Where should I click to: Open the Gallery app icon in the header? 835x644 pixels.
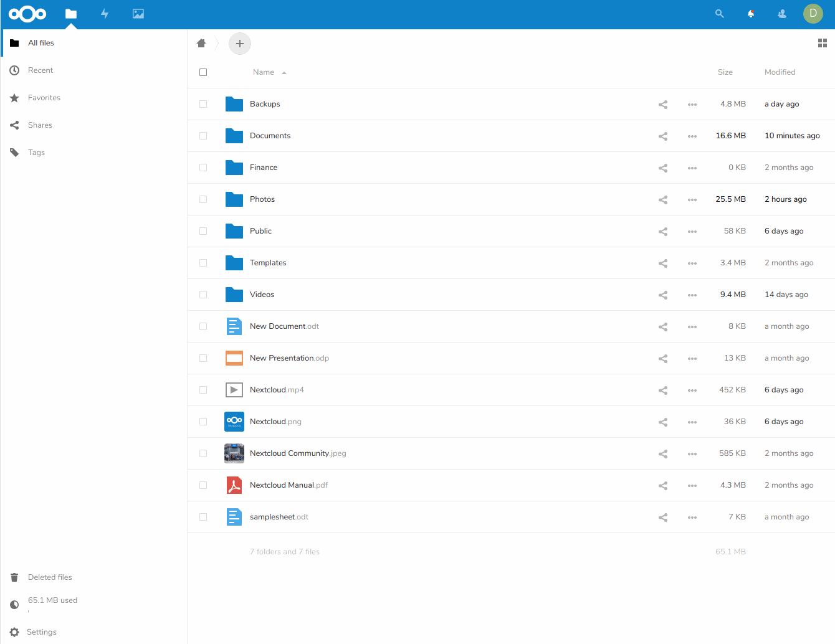[x=138, y=14]
